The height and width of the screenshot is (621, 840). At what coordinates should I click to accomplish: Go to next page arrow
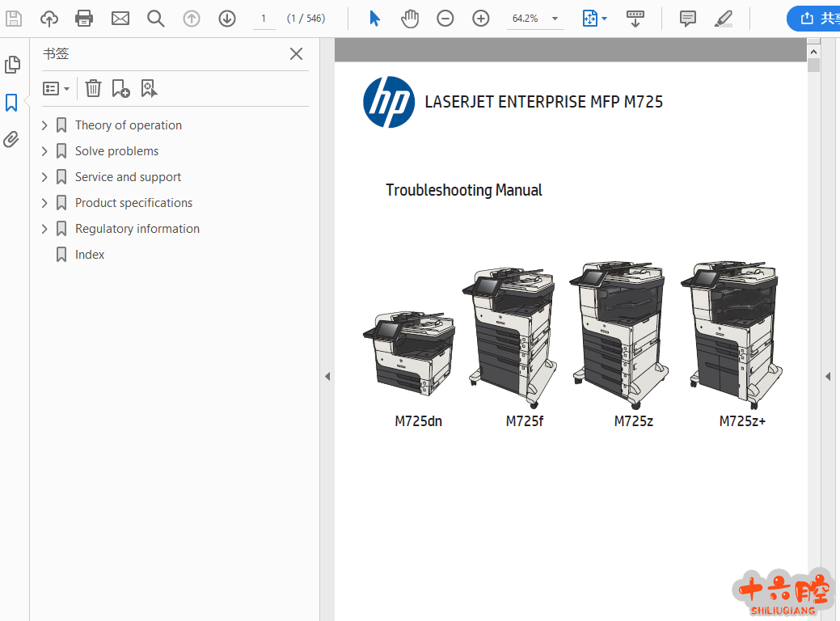pos(227,18)
